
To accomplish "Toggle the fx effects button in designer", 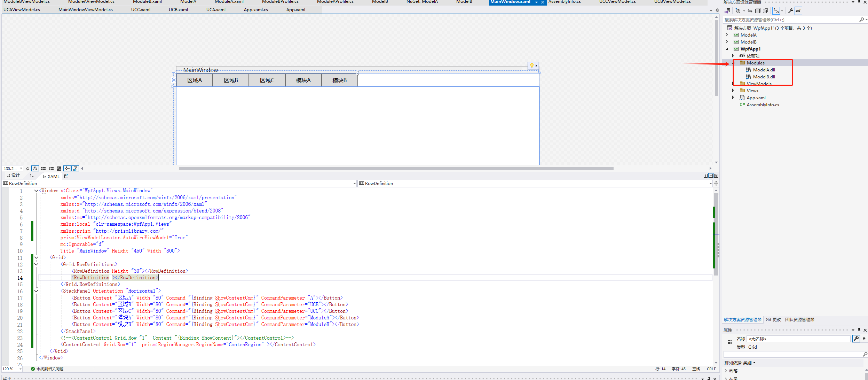I will [35, 168].
